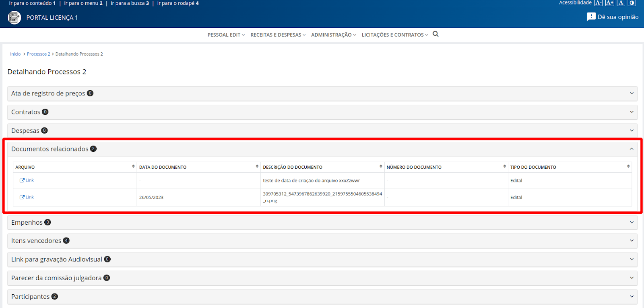Viewport: 644px width, 308px height.
Task: Click 'Ir para o rodapé 4' skip link
Action: pos(178,3)
